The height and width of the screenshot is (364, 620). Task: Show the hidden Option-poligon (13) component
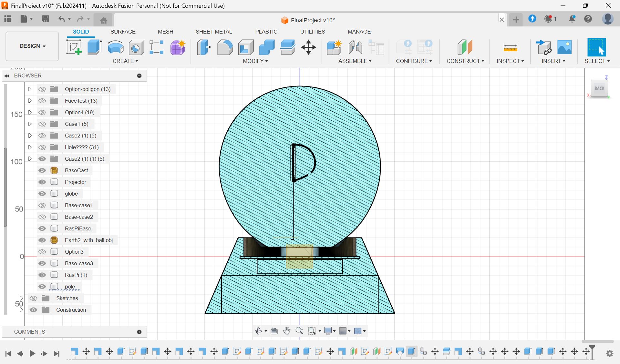coord(42,89)
